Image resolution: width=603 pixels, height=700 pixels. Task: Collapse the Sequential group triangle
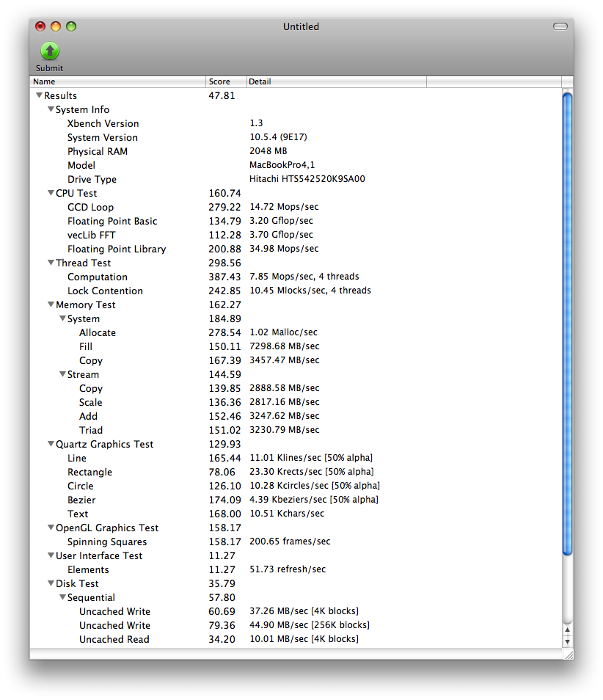pyautogui.click(x=62, y=597)
